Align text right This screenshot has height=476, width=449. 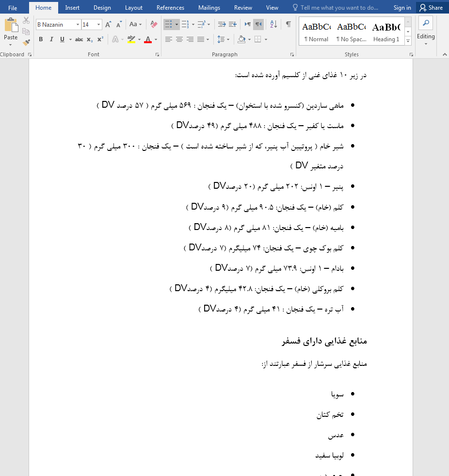click(190, 39)
